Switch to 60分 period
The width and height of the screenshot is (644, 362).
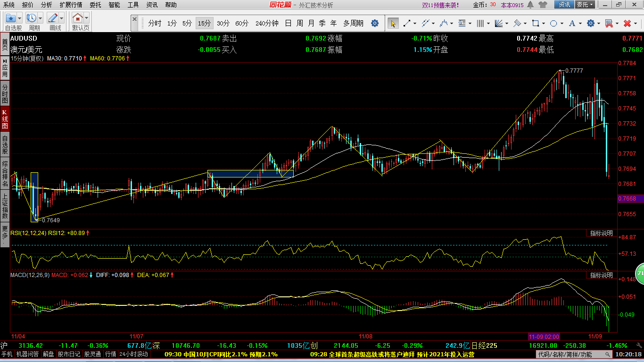242,23
